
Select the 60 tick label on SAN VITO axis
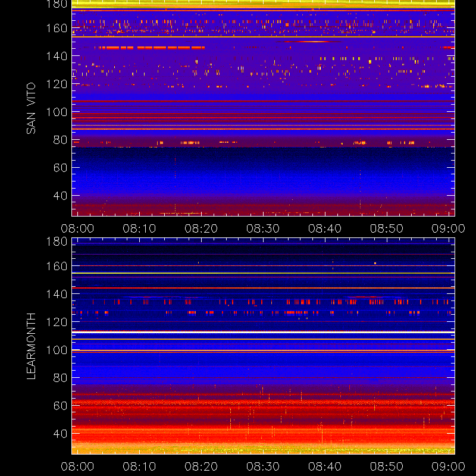[x=60, y=168]
